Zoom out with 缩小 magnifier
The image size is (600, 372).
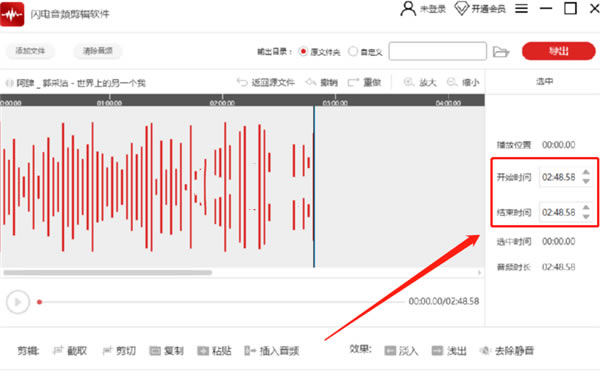463,82
